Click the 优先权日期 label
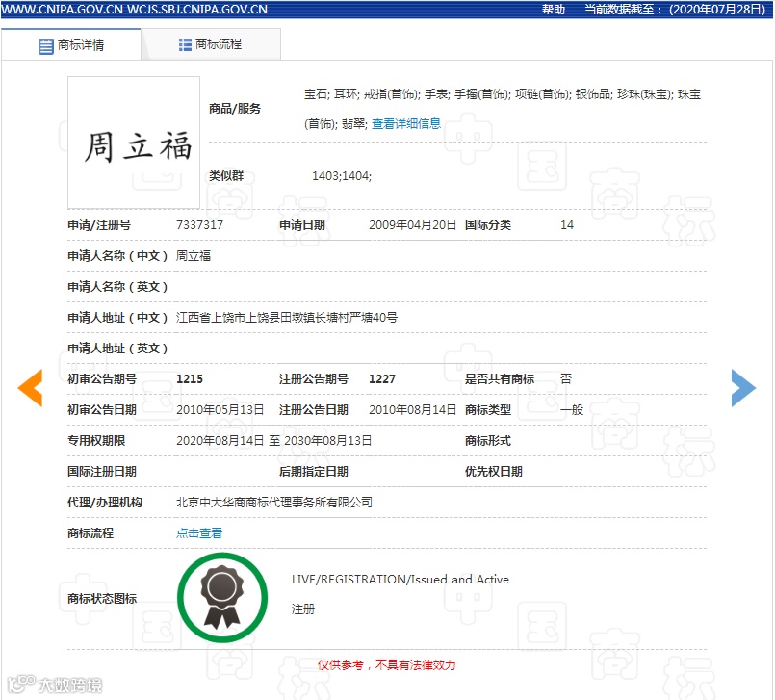 494,472
